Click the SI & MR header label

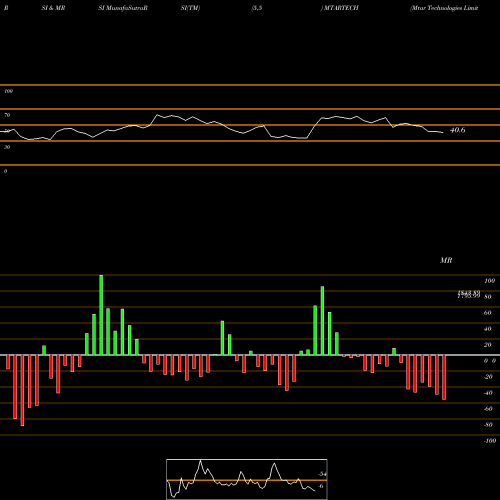[x=53, y=8]
